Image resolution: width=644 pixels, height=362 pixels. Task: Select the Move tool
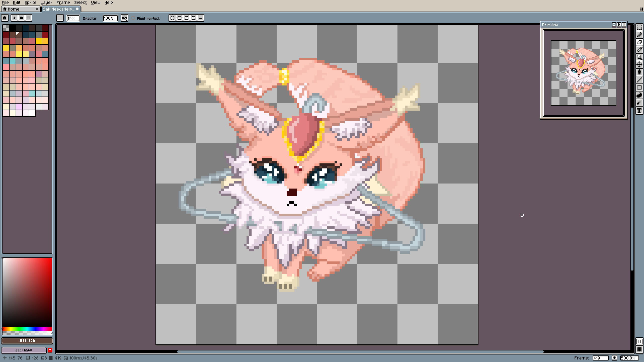click(x=639, y=65)
